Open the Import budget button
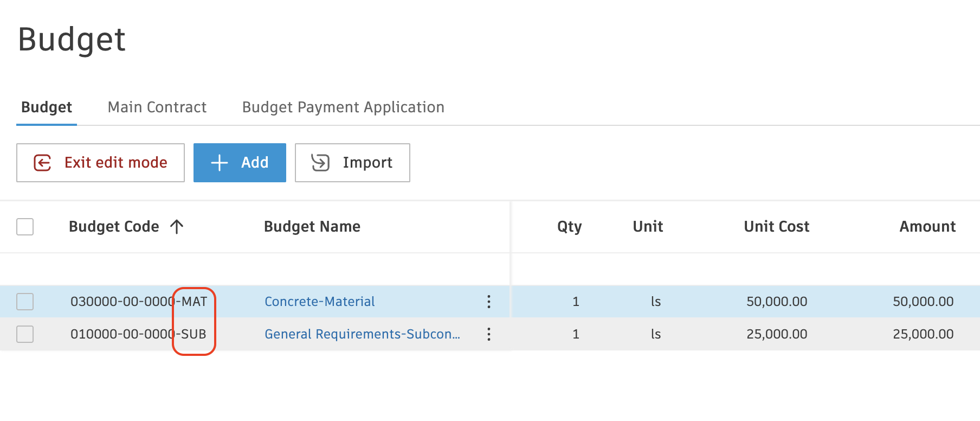The image size is (980, 421). click(352, 163)
